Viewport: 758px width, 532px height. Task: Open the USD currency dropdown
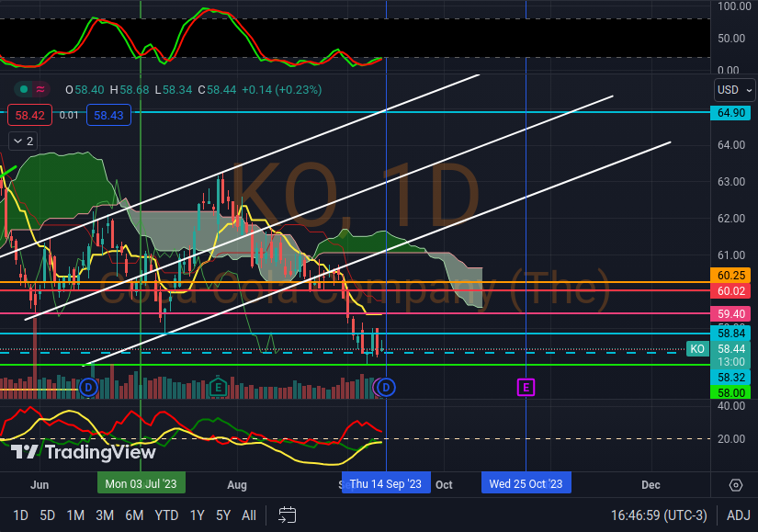(734, 90)
